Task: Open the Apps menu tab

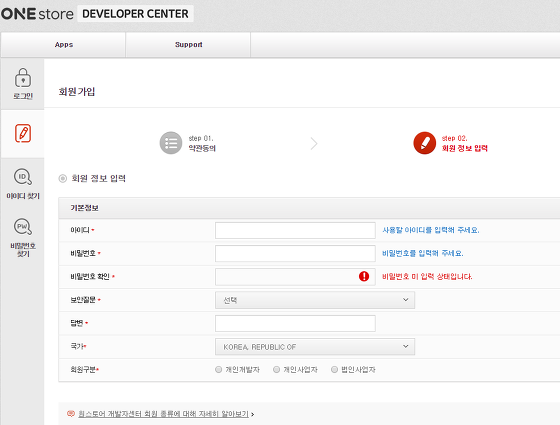Action: coord(64,45)
